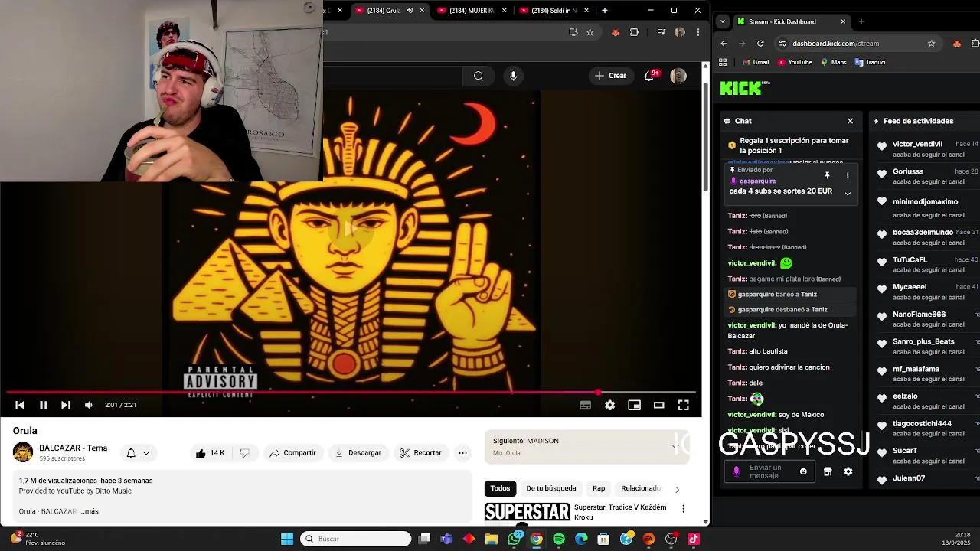Open Kick chat settings gear

[848, 472]
